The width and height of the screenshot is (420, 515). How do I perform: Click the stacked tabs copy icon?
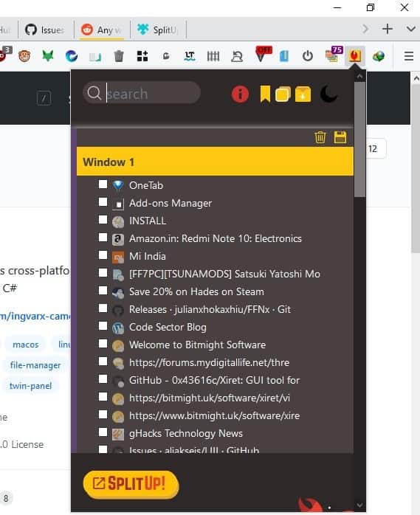283,94
